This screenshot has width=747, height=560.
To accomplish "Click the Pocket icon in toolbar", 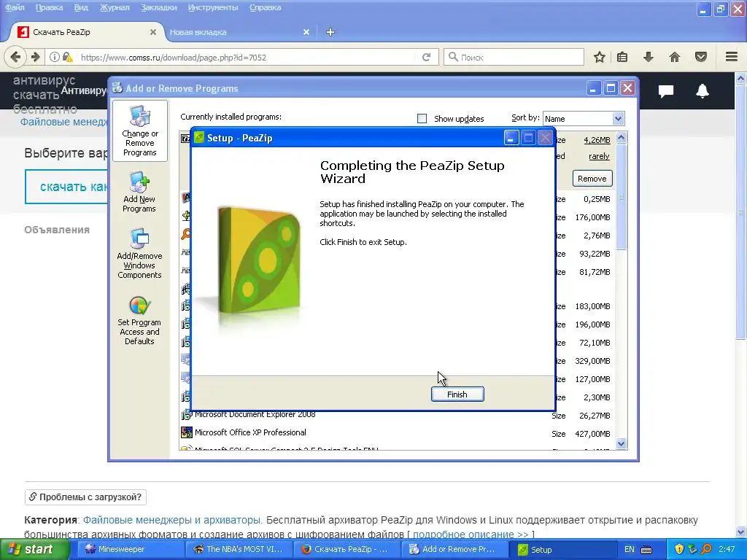I will click(x=701, y=57).
